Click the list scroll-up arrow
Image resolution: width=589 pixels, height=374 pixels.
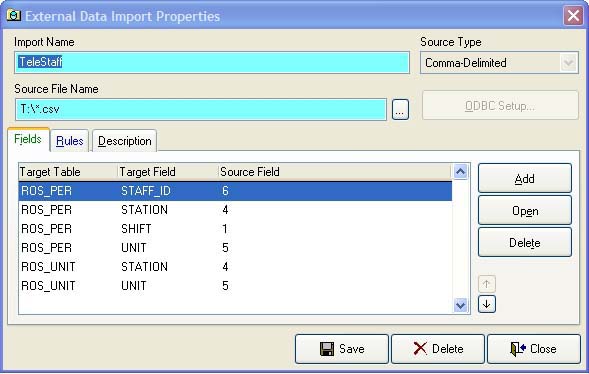point(461,172)
